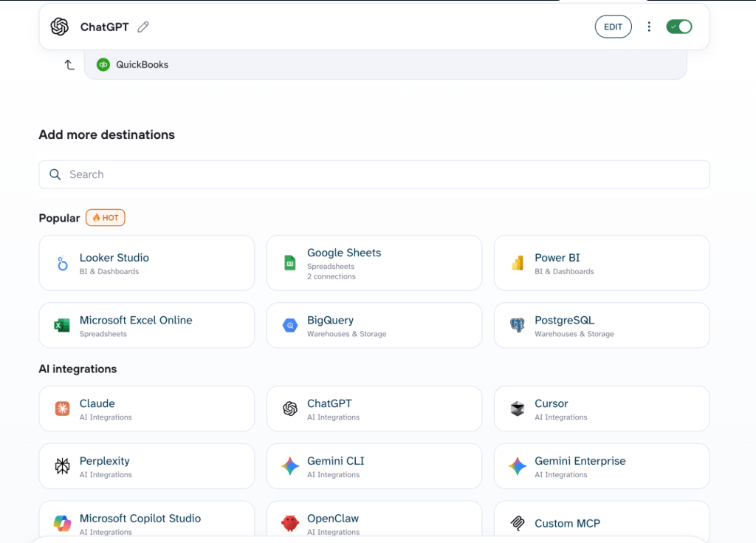Focus the destinations Search field
756x543 pixels.
pyautogui.click(x=374, y=174)
